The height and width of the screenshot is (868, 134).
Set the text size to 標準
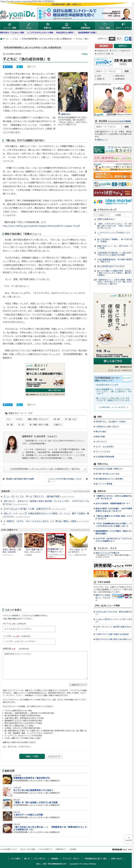click(112, 39)
